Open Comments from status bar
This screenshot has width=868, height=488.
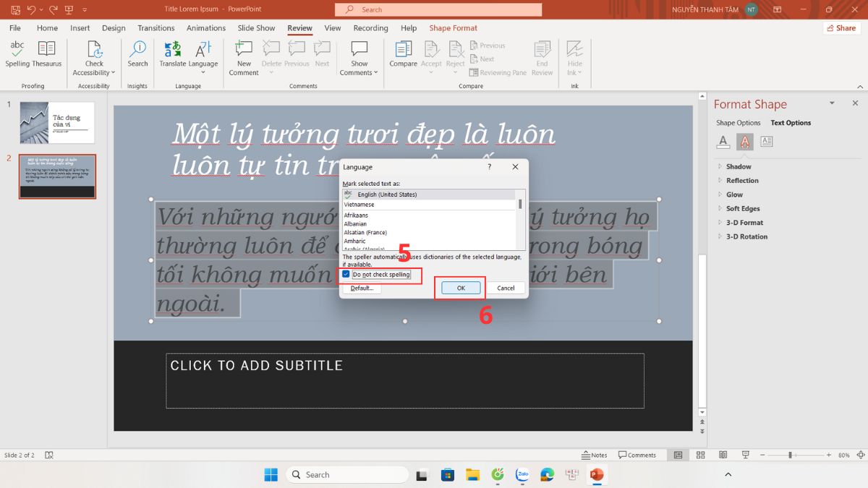click(637, 455)
